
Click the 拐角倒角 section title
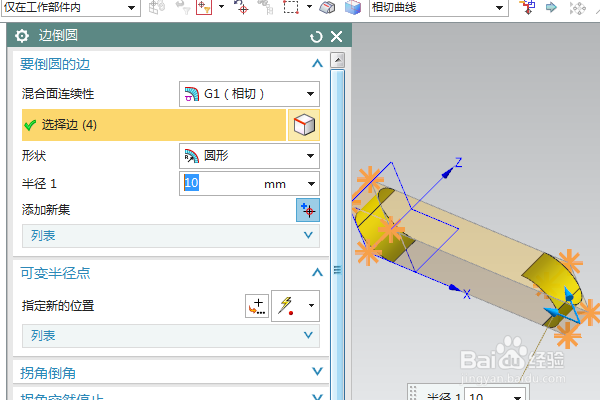pos(47,372)
